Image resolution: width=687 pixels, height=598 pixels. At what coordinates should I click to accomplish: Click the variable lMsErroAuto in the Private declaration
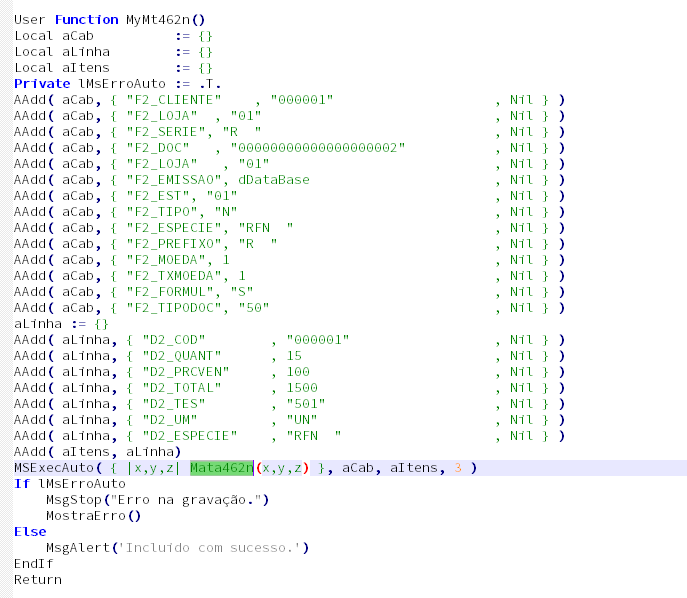coord(122,84)
